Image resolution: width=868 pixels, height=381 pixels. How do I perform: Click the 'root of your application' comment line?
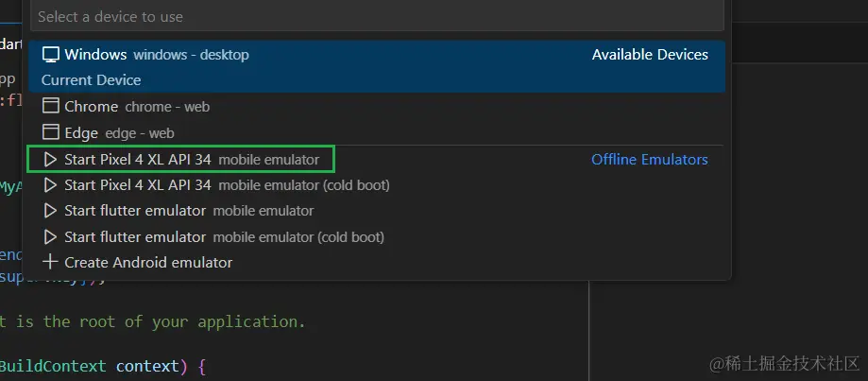coord(152,321)
